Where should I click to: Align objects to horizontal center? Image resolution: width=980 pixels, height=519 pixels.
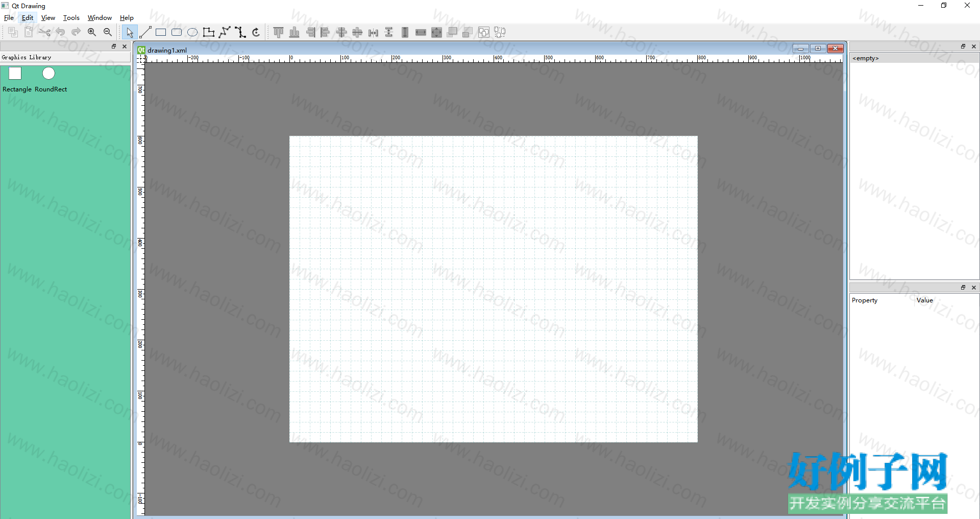[342, 32]
